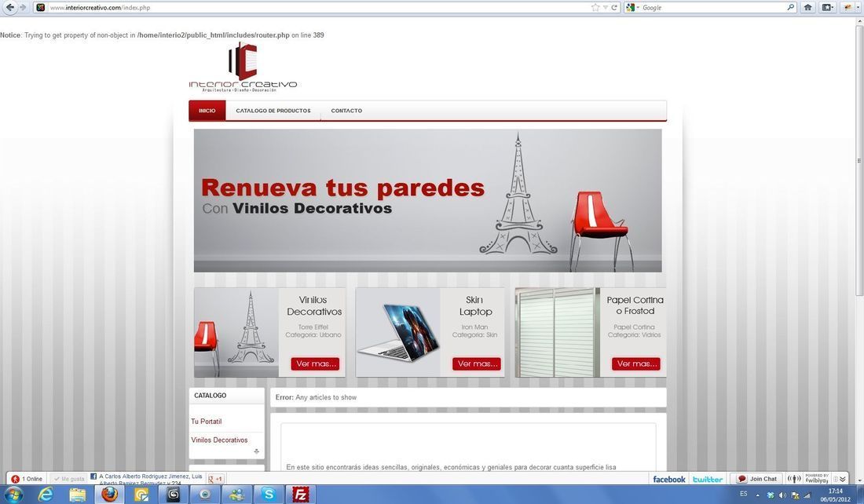Click Ver mas under Skin Laptop
Image resolution: width=864 pixels, height=504 pixels.
click(x=476, y=363)
